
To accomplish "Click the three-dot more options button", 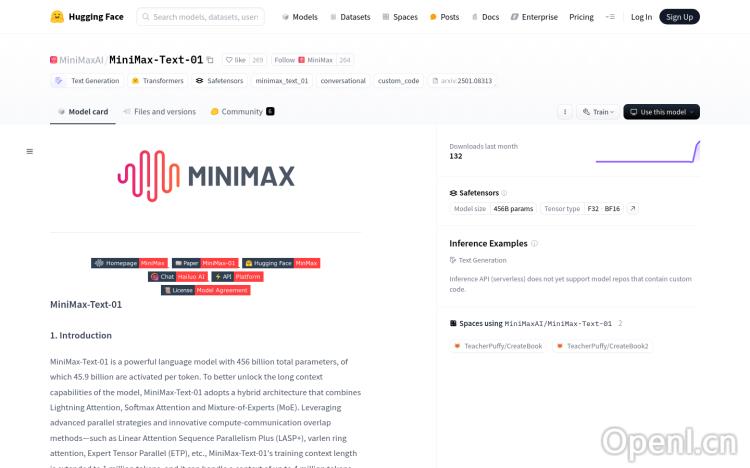I will coord(565,112).
